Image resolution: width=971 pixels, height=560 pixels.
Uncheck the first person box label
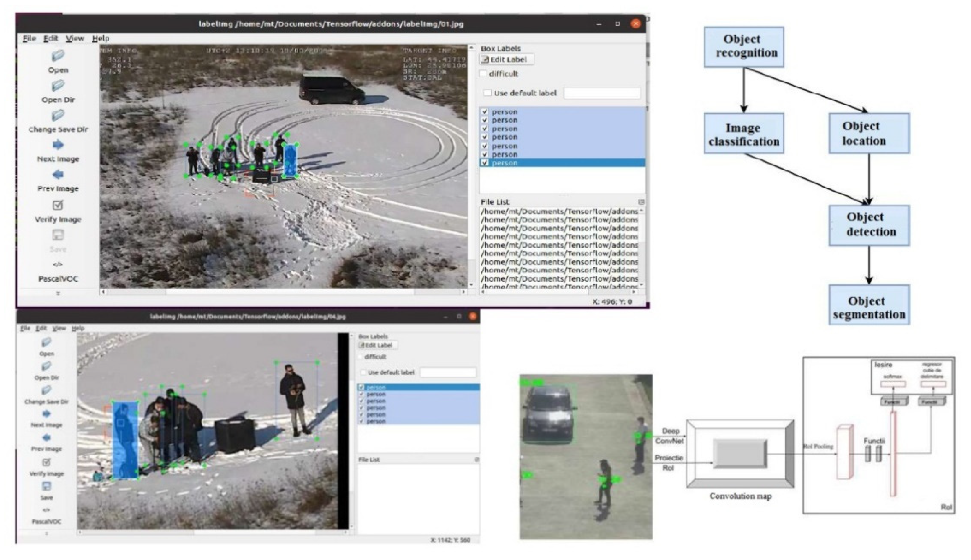click(485, 112)
